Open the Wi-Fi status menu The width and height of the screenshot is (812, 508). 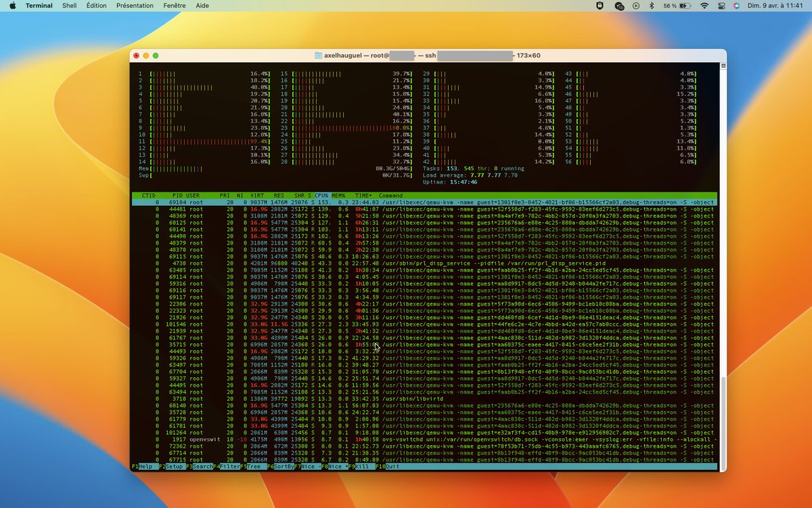coord(704,5)
